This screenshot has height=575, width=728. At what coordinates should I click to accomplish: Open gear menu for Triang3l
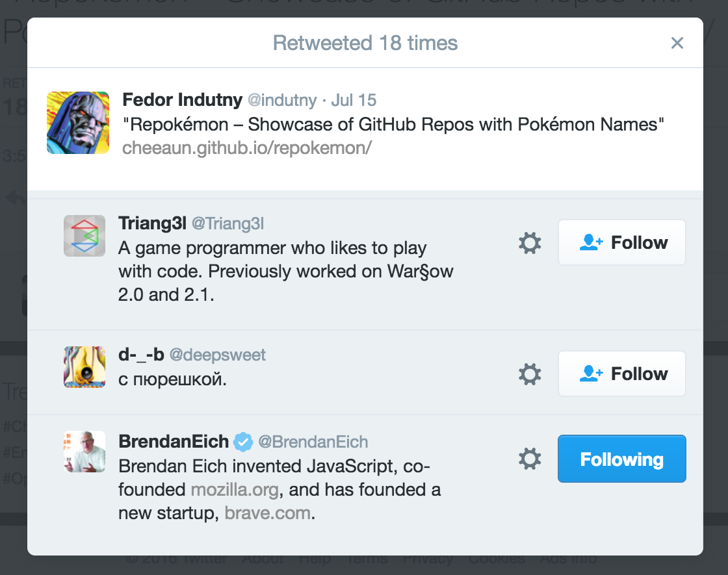[530, 243]
